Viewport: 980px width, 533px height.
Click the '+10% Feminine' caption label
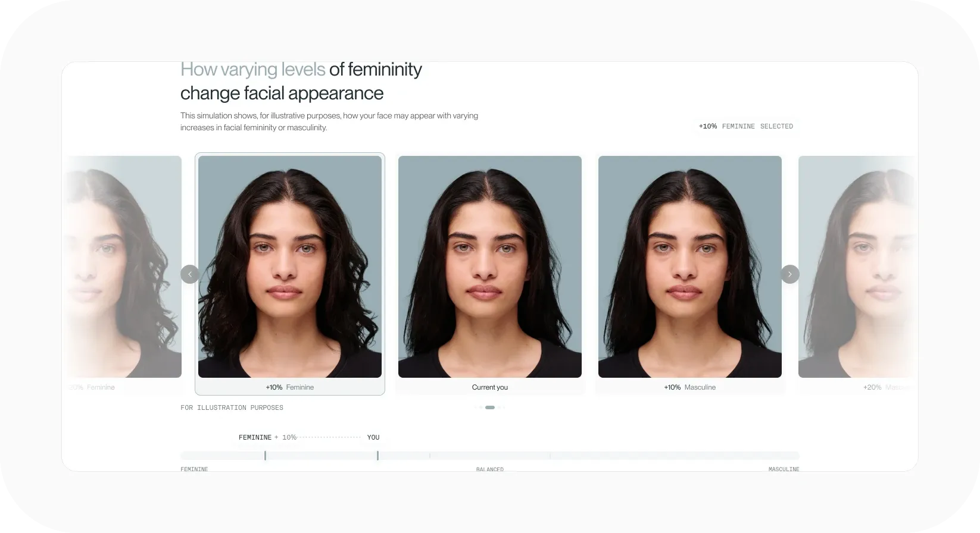point(290,387)
